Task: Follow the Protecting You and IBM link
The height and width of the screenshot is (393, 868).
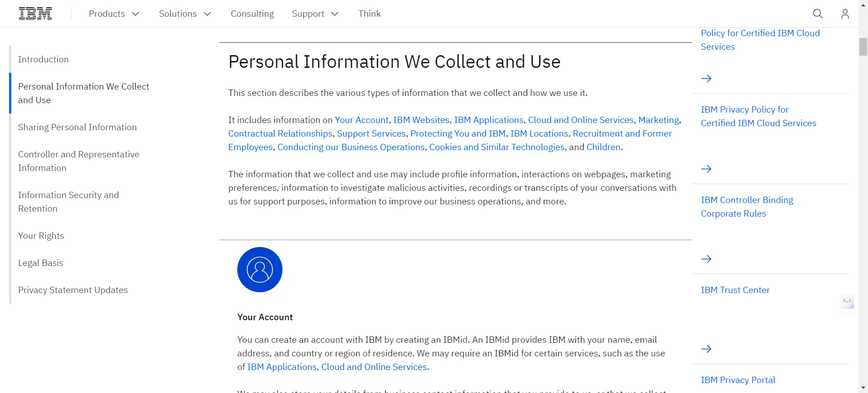Action: coord(458,133)
